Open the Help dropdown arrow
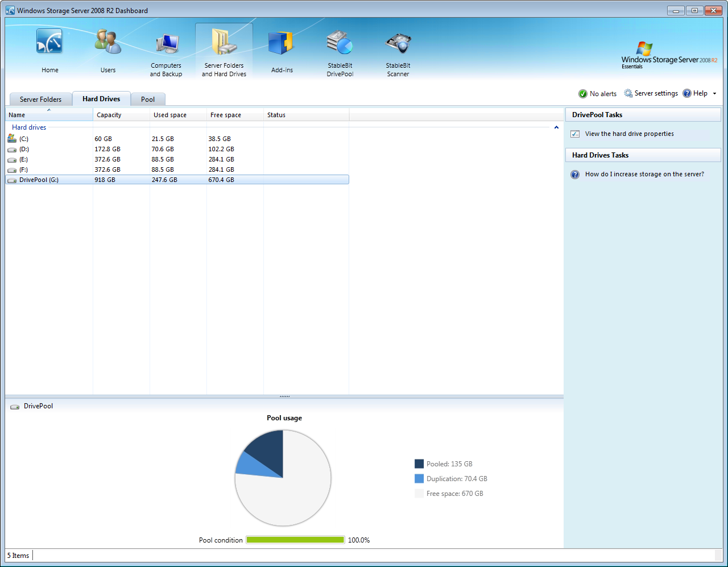The width and height of the screenshot is (728, 567). [714, 94]
